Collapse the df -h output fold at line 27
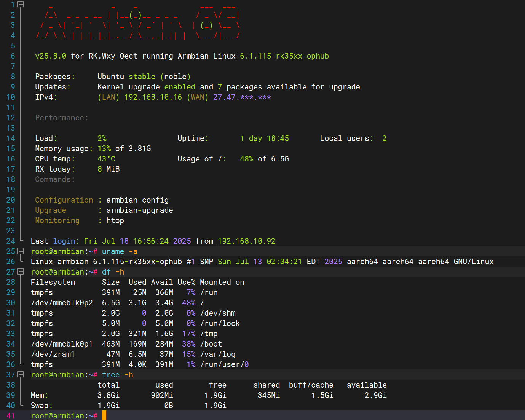525x420 pixels. click(x=21, y=272)
